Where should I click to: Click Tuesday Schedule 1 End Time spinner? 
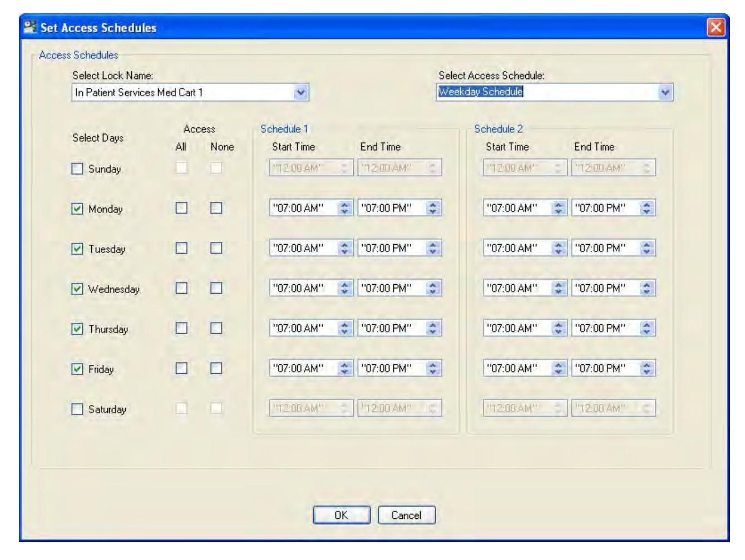pyautogui.click(x=433, y=248)
